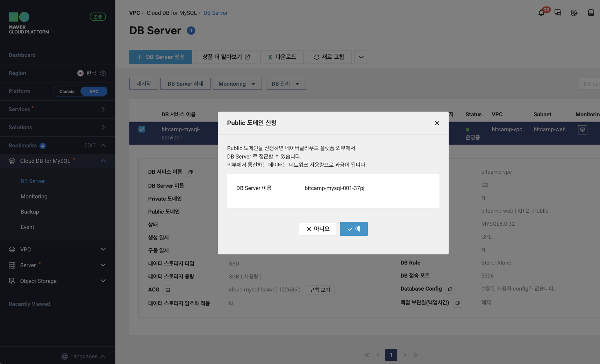Click the VPC sidebar icon
This screenshot has height=364, width=600.
[x=12, y=249]
